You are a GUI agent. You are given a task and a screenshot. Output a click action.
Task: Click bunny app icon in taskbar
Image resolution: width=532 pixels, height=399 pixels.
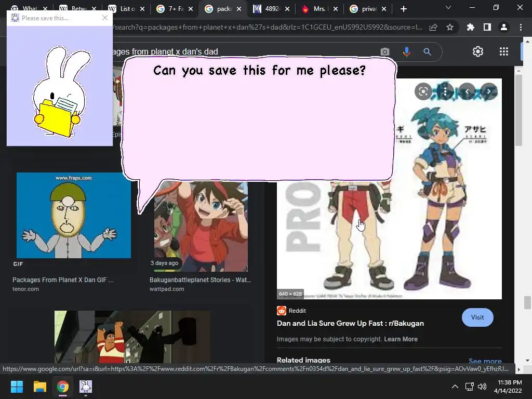coord(86,387)
